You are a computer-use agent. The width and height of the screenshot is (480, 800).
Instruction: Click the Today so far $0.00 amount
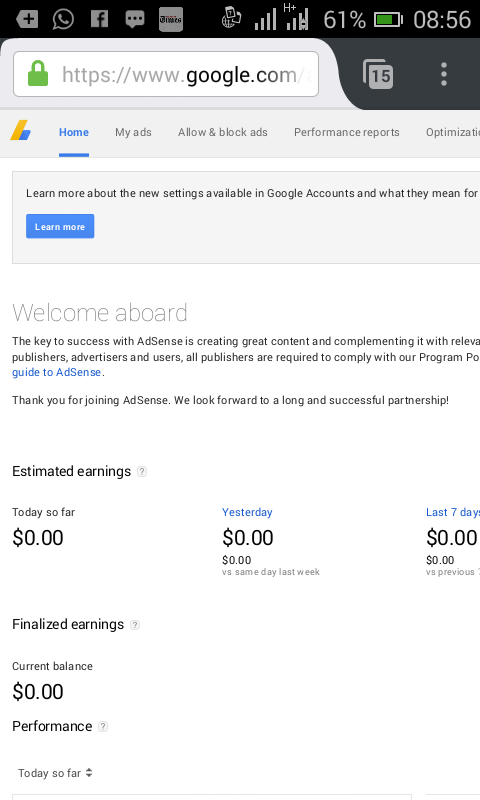(38, 538)
